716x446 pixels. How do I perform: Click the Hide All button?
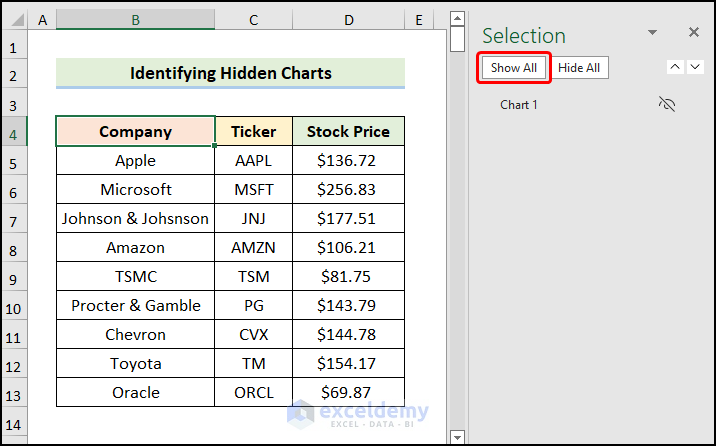[x=579, y=68]
